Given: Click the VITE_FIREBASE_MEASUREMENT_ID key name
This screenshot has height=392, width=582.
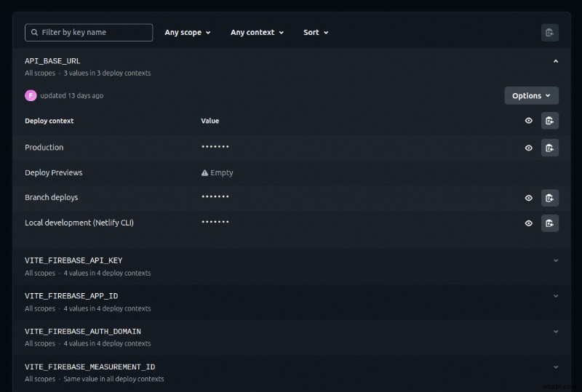Looking at the screenshot, I should pos(89,367).
